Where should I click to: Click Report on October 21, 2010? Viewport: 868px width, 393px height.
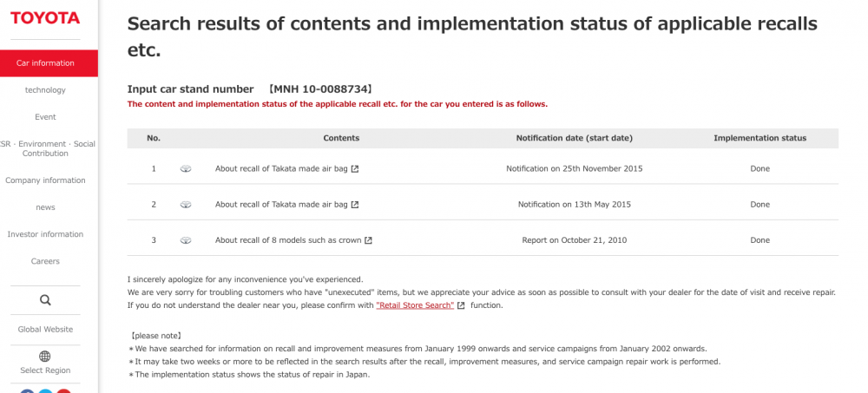tap(574, 241)
